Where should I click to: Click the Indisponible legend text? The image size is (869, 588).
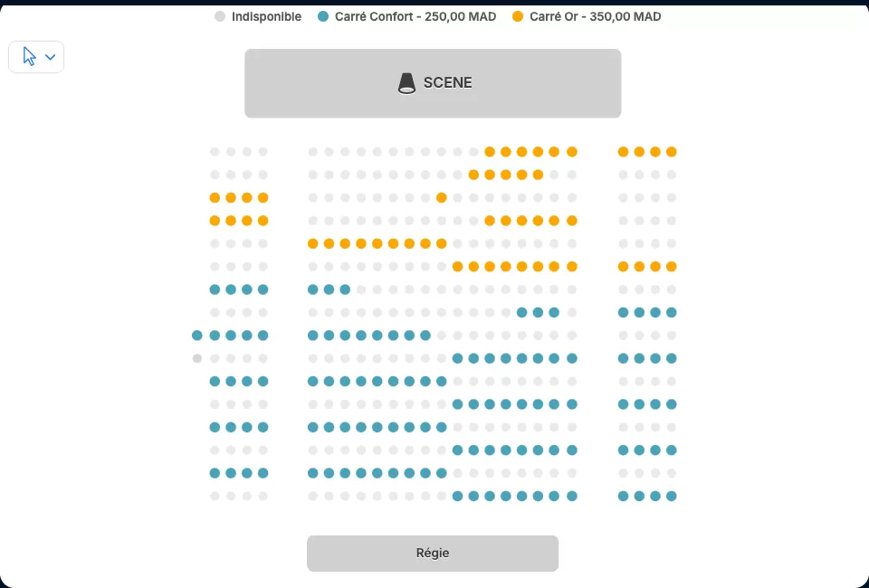point(266,16)
